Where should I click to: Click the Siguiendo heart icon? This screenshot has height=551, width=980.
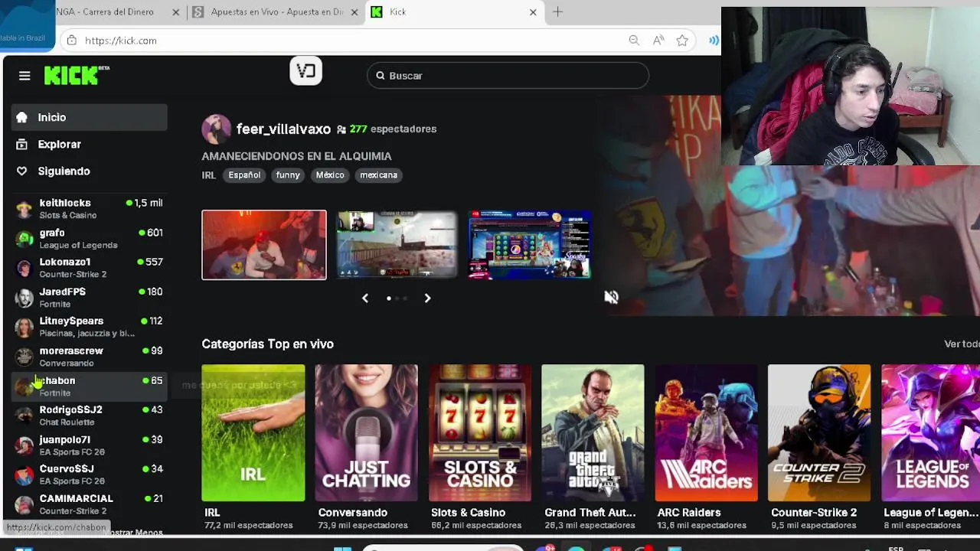tap(21, 171)
